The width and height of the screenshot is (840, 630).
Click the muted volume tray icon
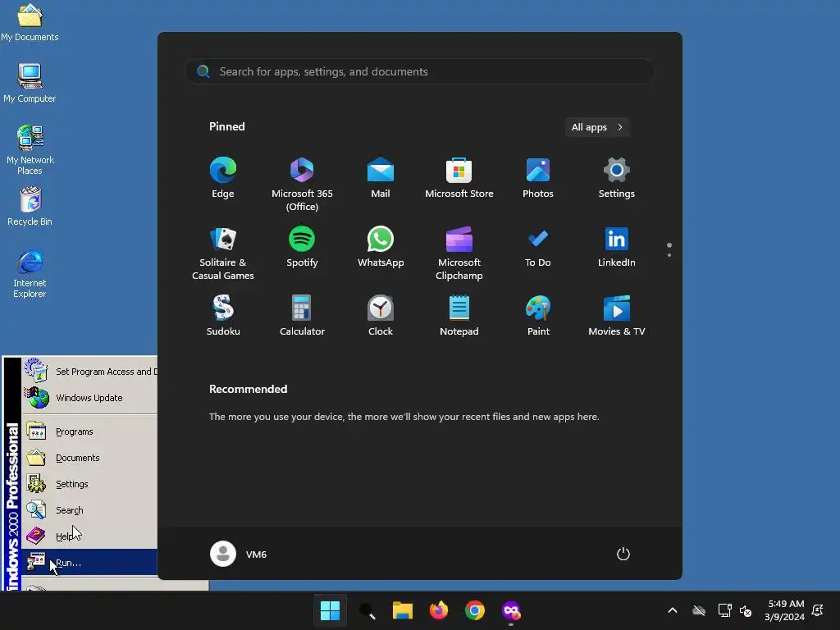pos(745,610)
